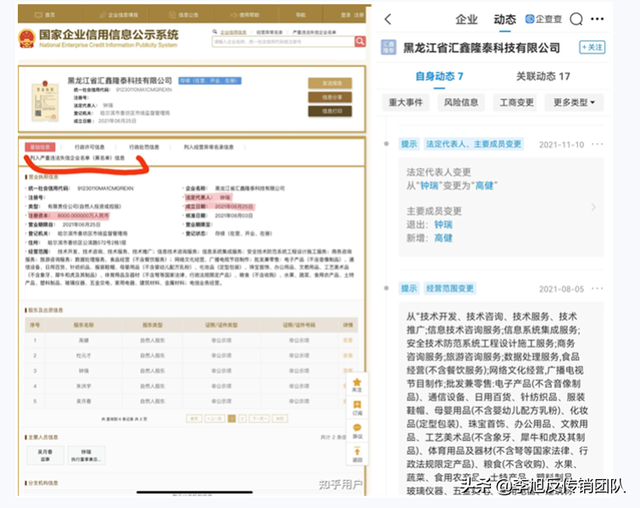The width and height of the screenshot is (640, 508).
Task: Click the 钟瑞 link under 退出
Action: (x=444, y=227)
